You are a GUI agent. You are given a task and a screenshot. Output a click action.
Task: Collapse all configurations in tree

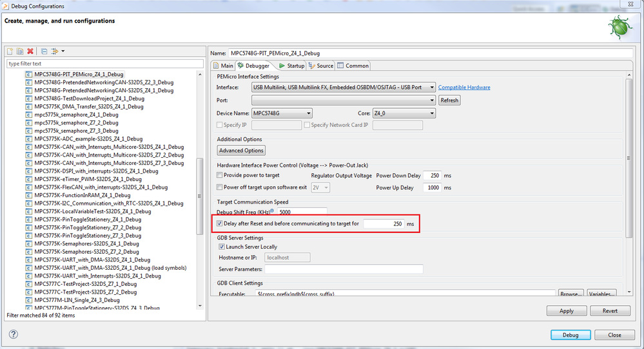pos(44,52)
